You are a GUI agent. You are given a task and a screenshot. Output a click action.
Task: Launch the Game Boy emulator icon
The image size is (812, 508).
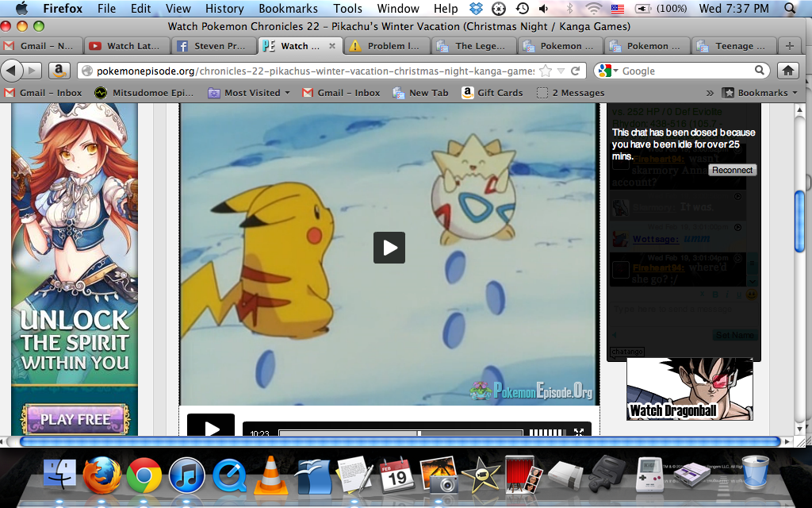[649, 475]
